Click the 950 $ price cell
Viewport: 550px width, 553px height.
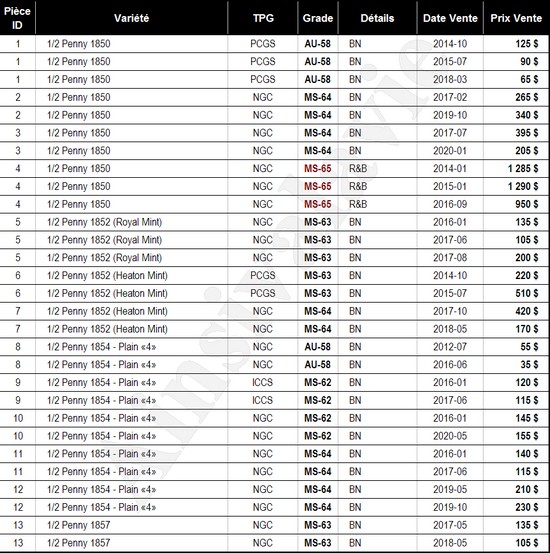pos(526,204)
